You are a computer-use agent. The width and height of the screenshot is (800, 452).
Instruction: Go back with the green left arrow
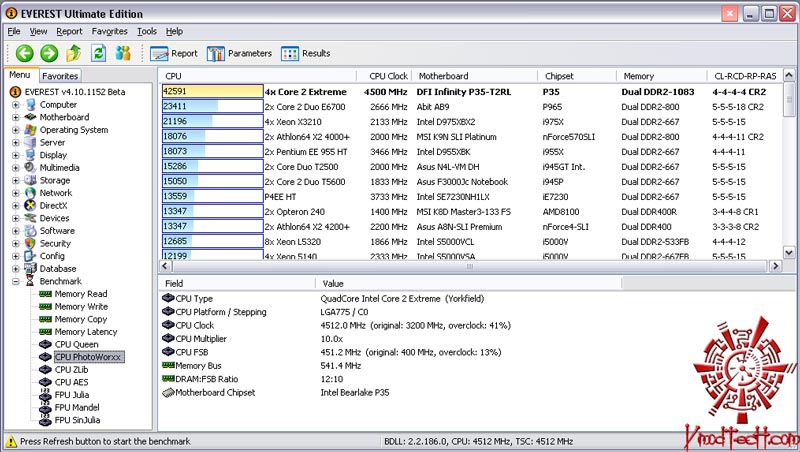tap(24, 53)
